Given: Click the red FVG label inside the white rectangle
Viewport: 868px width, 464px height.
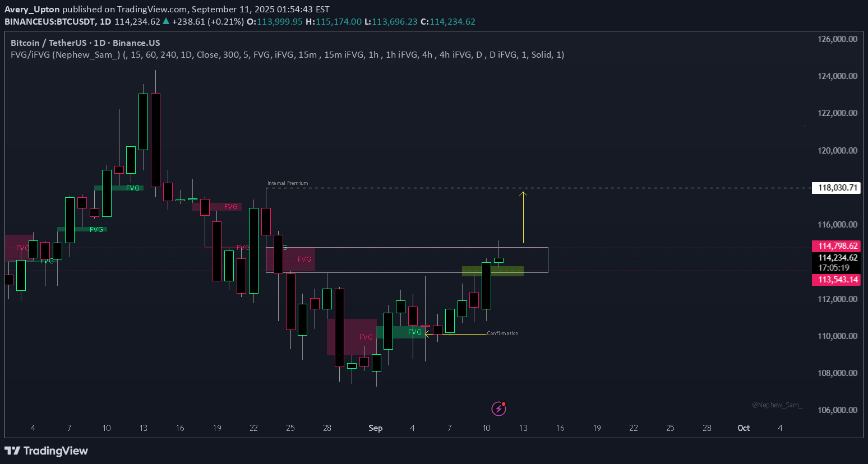Looking at the screenshot, I should [x=304, y=259].
